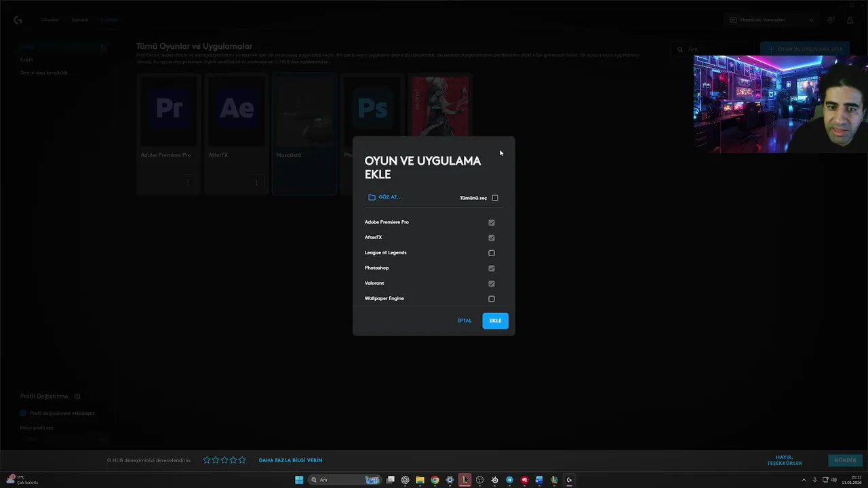
Task: Open Task View from the taskbar
Action: pos(391,480)
